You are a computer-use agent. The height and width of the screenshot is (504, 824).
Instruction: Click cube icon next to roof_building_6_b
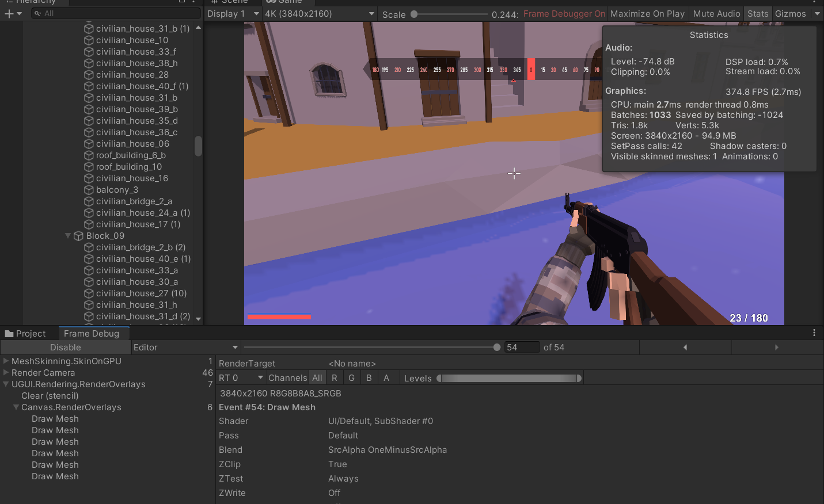pos(89,155)
